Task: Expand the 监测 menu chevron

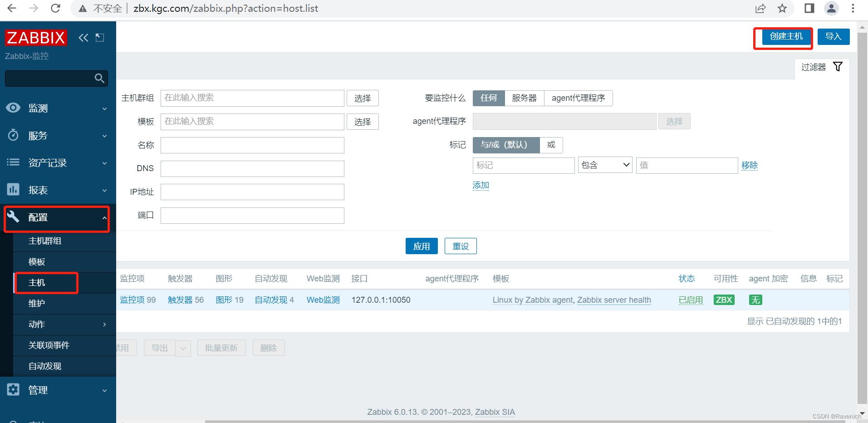Action: (x=104, y=109)
